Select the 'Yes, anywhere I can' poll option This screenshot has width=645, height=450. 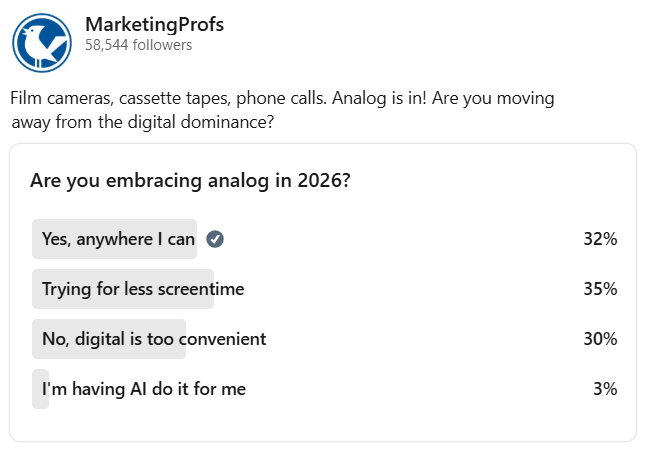point(118,239)
